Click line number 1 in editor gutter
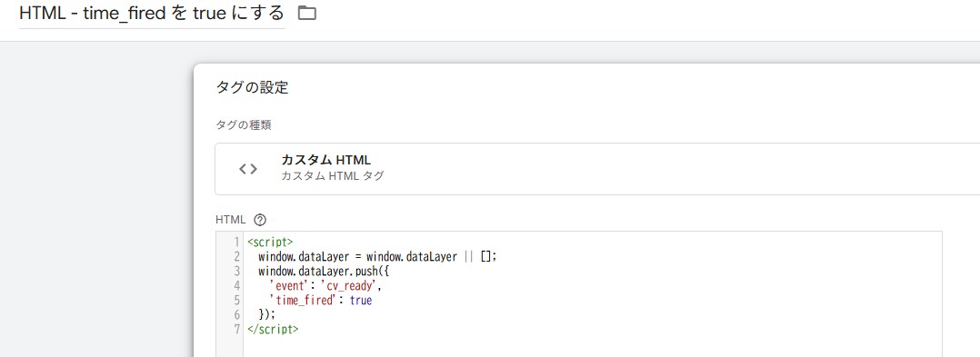Viewport: 980px width, 357px height. tap(236, 242)
